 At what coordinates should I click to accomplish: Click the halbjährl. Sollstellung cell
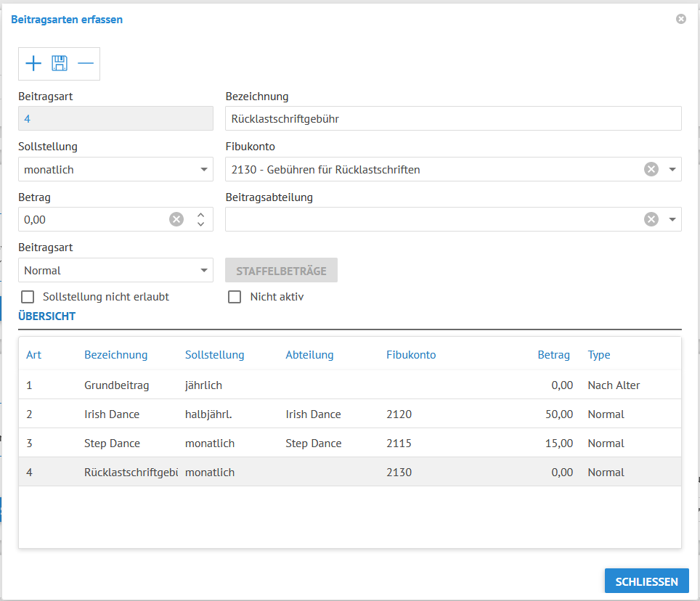point(208,414)
